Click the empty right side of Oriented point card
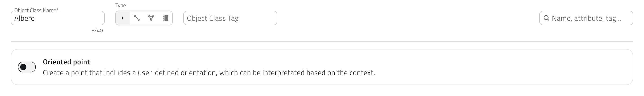 pyautogui.click(x=525, y=67)
